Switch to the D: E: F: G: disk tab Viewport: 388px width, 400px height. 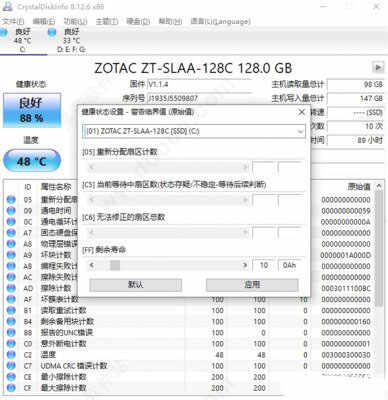(x=71, y=40)
